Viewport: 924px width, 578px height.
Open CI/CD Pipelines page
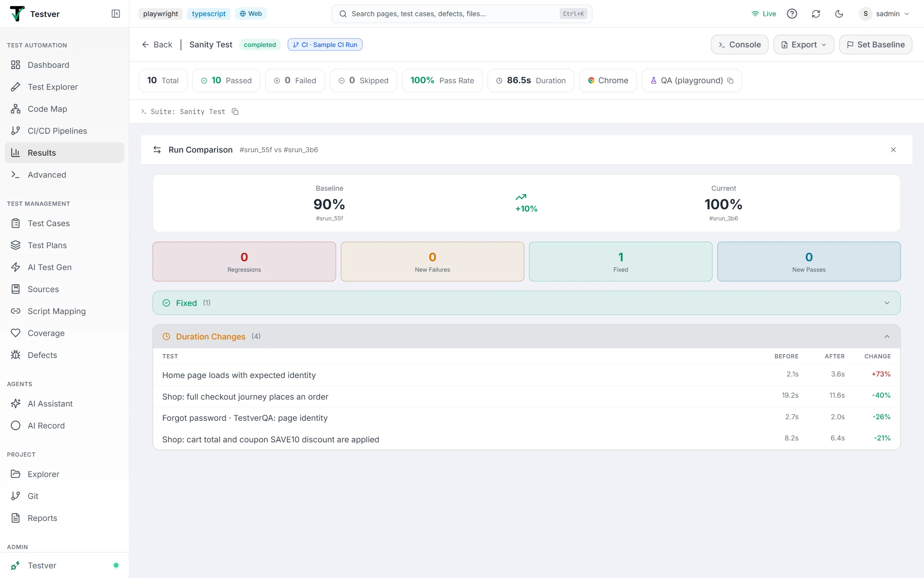click(x=64, y=131)
